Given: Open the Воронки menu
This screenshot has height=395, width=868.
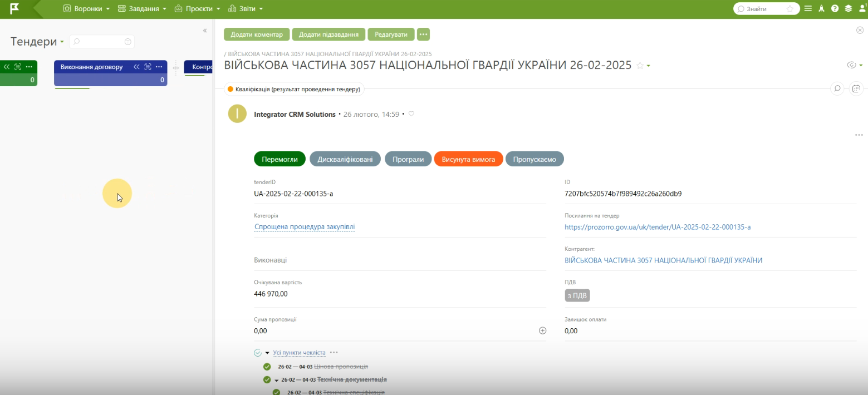Looking at the screenshot, I should pyautogui.click(x=86, y=9).
